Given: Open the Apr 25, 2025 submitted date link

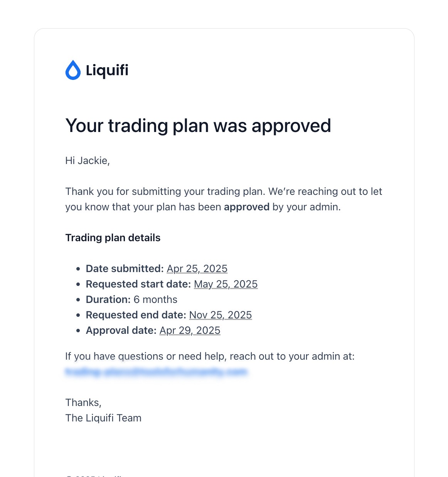Looking at the screenshot, I should pos(197,269).
